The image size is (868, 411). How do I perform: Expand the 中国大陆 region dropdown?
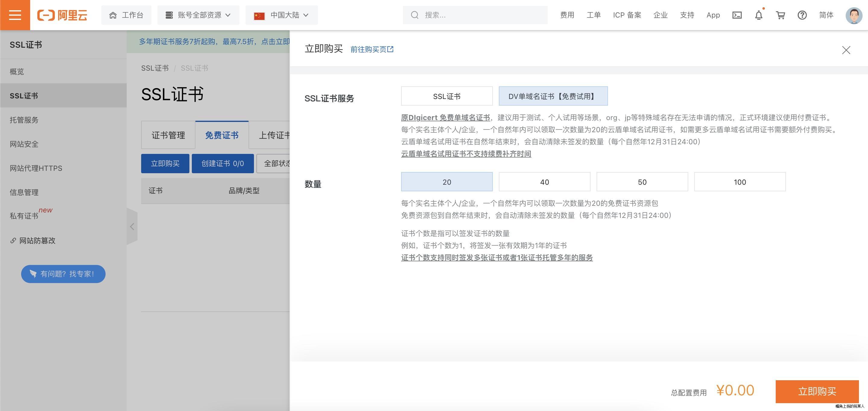[x=281, y=15]
